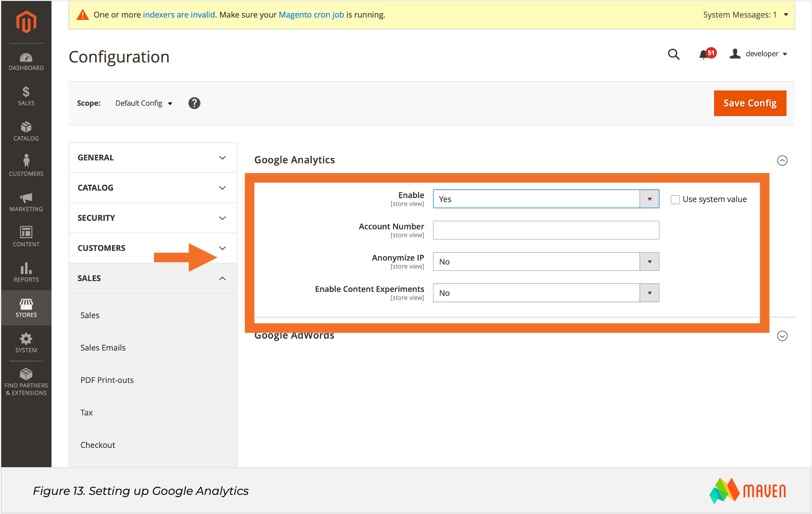Click the Magento logo icon
Screen dimensions: 812x514
click(x=26, y=21)
